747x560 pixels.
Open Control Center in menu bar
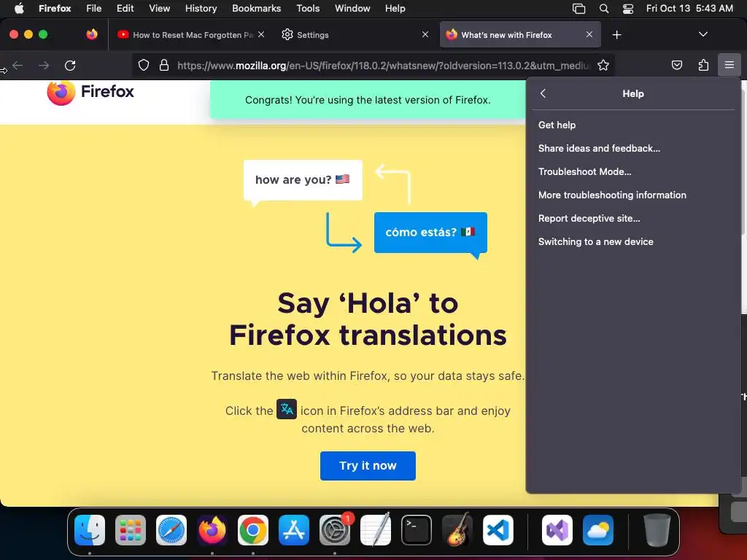[628, 9]
